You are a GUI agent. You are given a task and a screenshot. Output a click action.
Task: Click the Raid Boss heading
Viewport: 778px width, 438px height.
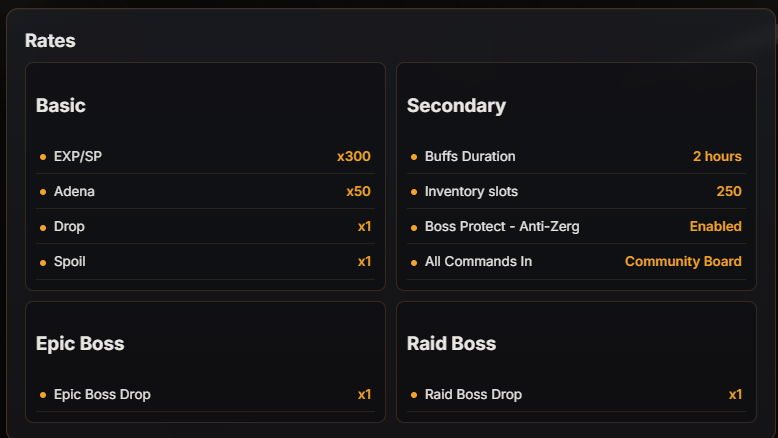[x=452, y=343]
